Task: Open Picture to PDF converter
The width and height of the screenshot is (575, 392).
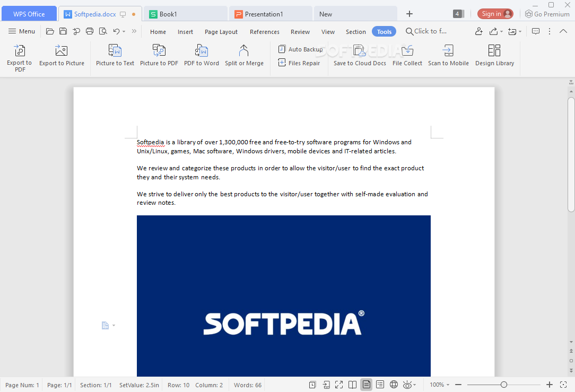Action: (159, 55)
